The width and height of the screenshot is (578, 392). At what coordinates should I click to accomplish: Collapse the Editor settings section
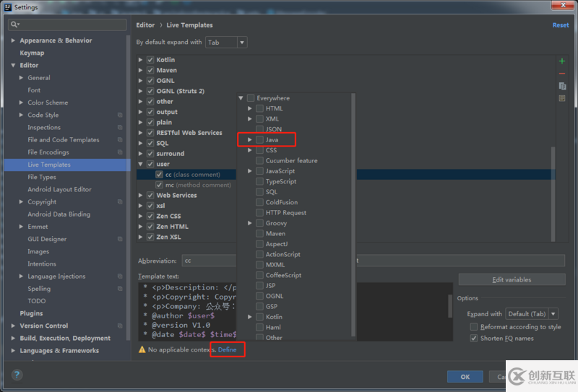[x=13, y=65]
